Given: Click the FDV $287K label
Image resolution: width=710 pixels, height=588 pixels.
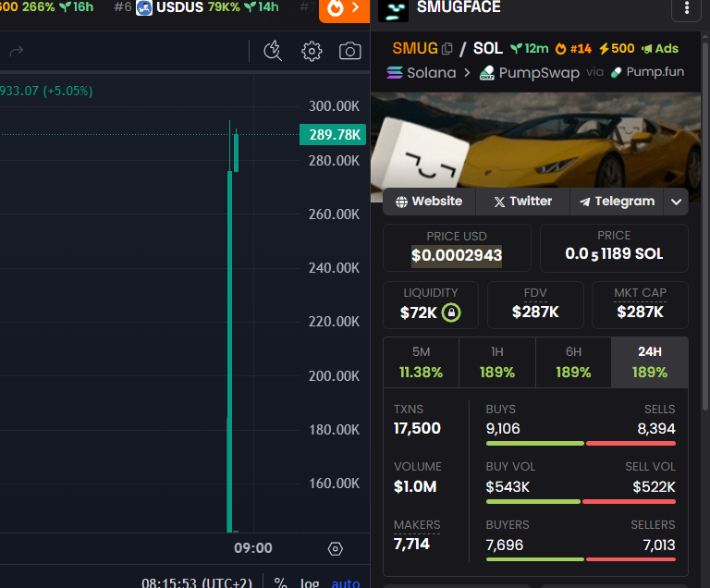Looking at the screenshot, I should 535,305.
